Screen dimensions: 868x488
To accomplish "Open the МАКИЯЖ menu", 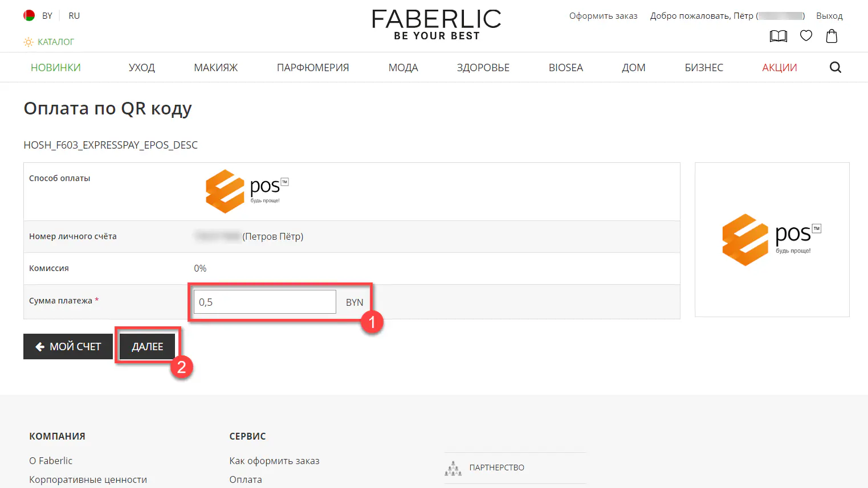I will point(215,68).
